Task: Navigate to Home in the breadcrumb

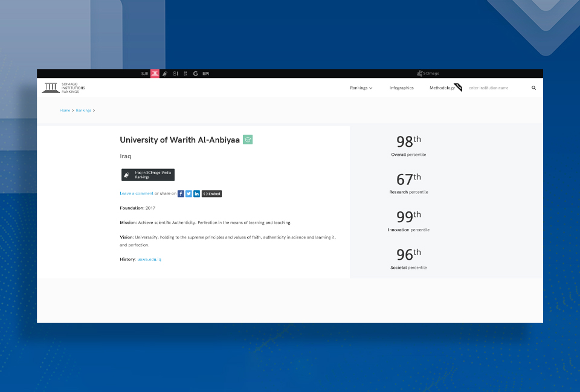Action: 65,111
